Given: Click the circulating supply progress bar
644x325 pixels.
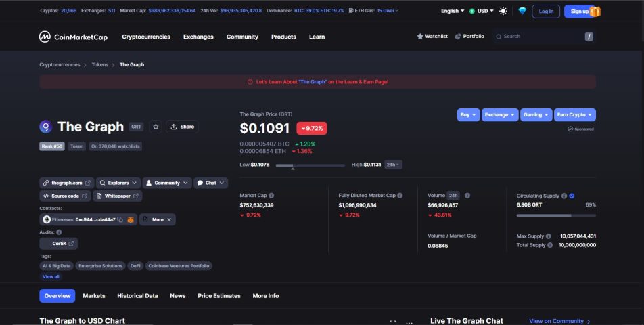Looking at the screenshot, I should [556, 215].
